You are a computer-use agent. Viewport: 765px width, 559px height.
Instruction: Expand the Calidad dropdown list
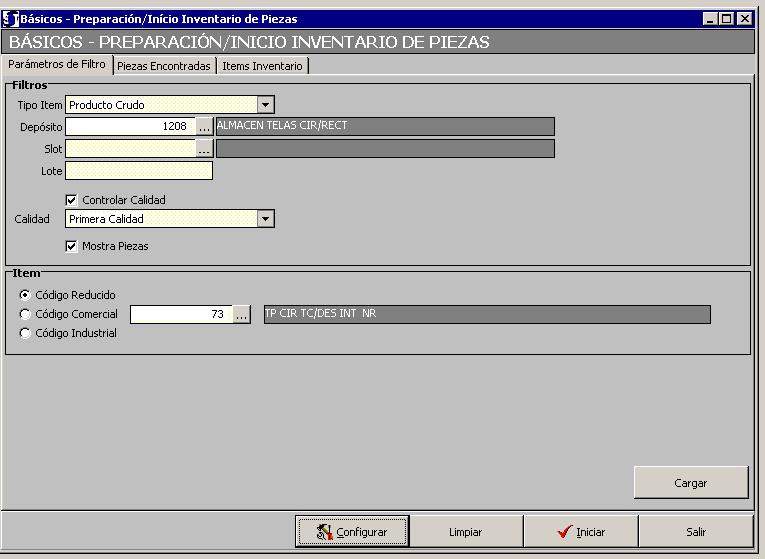point(265,219)
